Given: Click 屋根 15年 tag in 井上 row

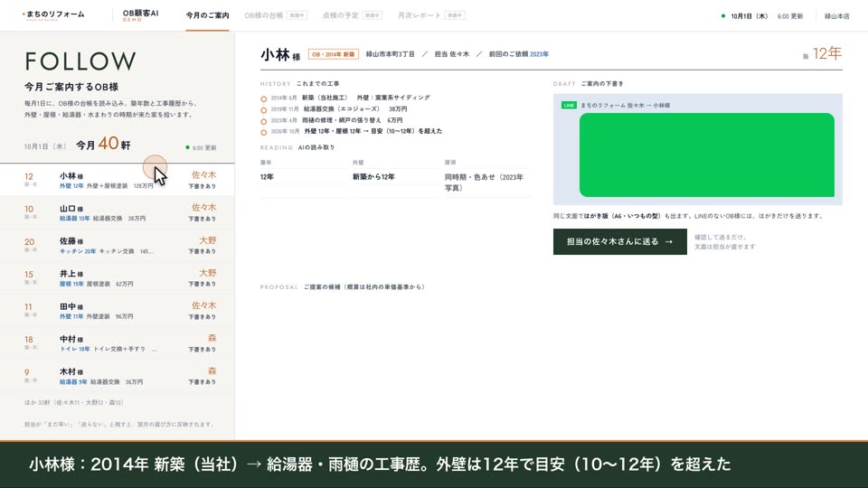Looking at the screenshot, I should (x=71, y=284).
